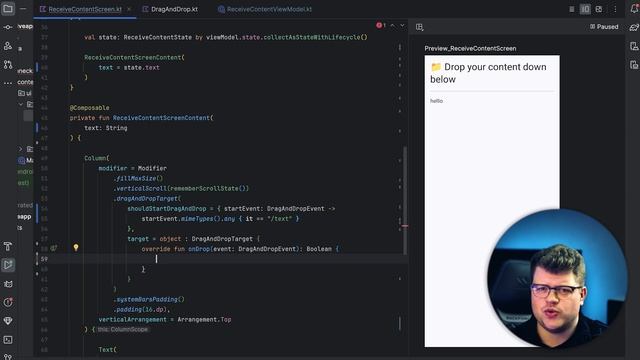640x360 pixels.
Task: Open the Problems tool window with red badge
Action: pyautogui.click(x=8, y=302)
